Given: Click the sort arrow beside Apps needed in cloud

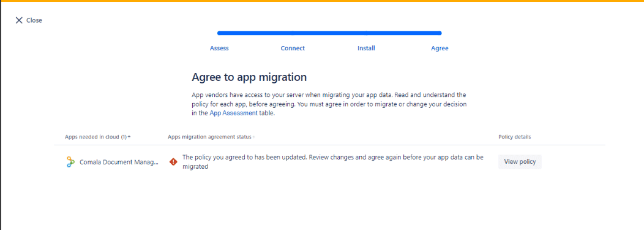Looking at the screenshot, I should tap(129, 137).
